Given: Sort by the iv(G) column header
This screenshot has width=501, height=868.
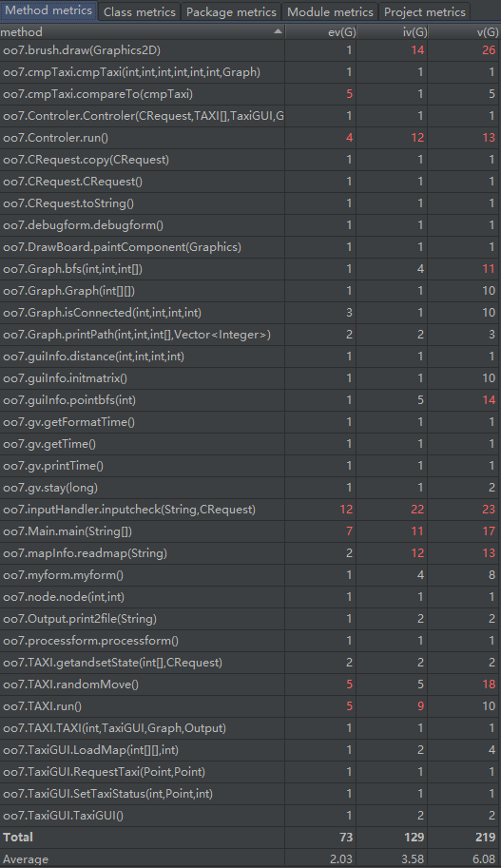Looking at the screenshot, I should [x=392, y=32].
